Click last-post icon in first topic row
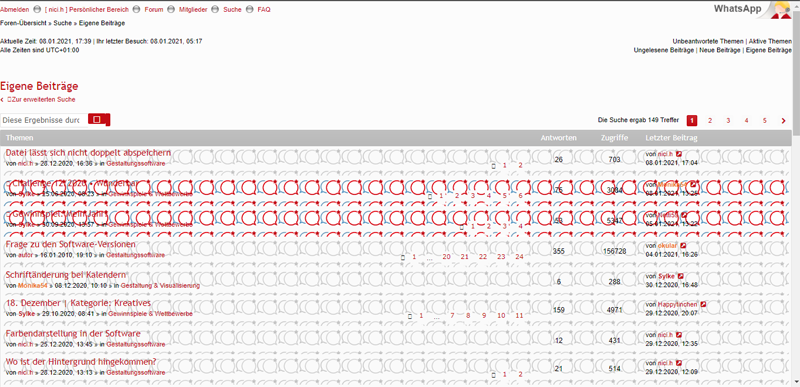Screen dimensions: 800x387 click(x=679, y=153)
